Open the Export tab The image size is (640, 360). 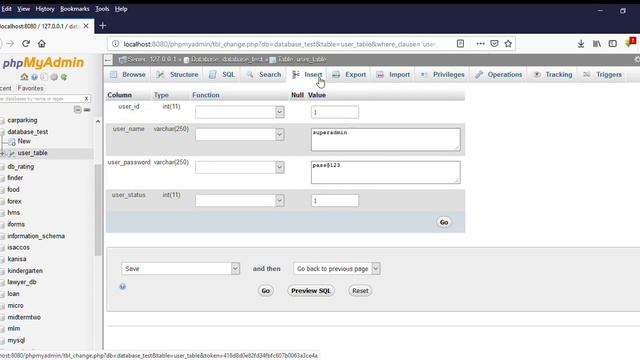coord(349,75)
